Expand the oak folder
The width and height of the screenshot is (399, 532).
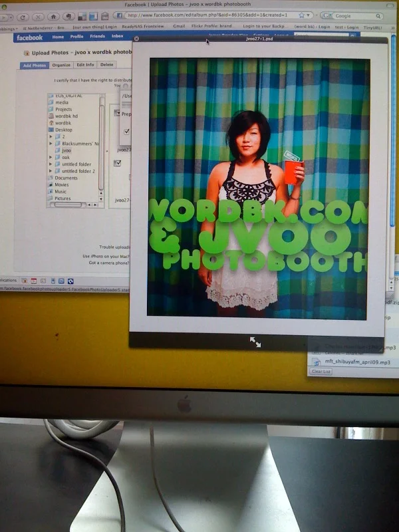51,157
